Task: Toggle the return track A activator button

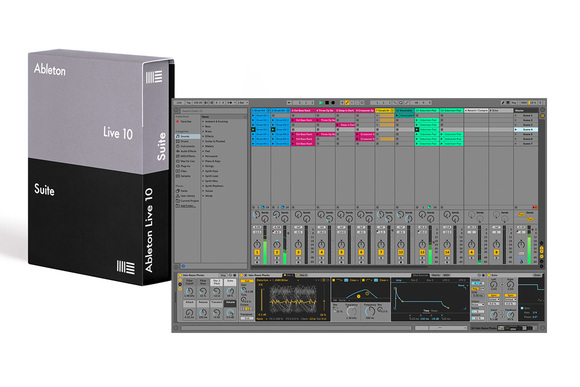Action: click(471, 252)
